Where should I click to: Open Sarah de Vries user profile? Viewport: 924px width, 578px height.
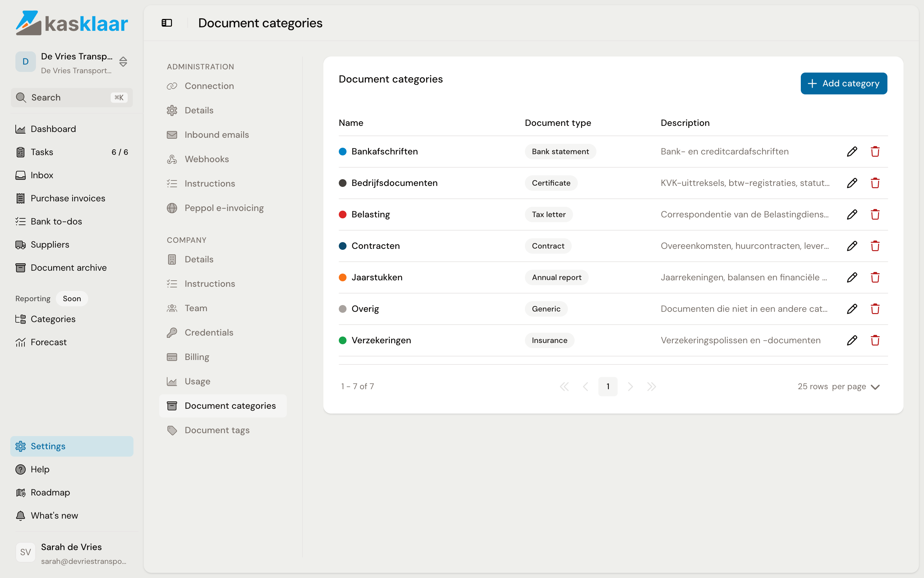(x=72, y=554)
